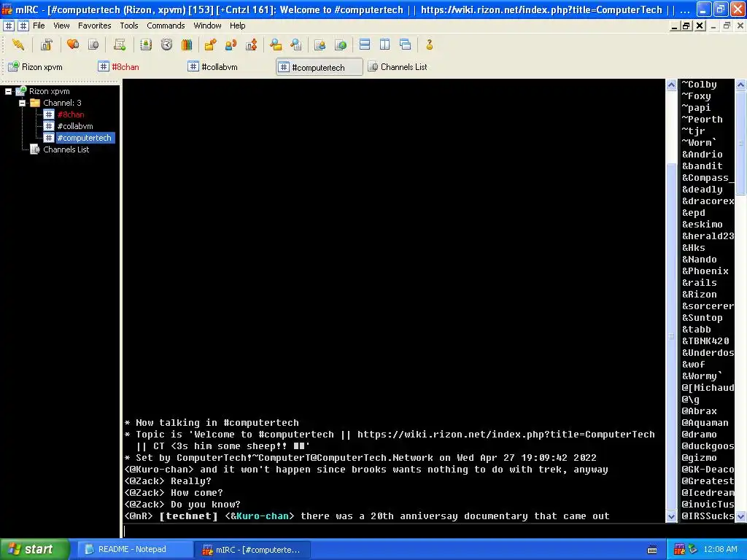Click chat scrollbar down arrow
This screenshot has width=747, height=560.
[671, 516]
